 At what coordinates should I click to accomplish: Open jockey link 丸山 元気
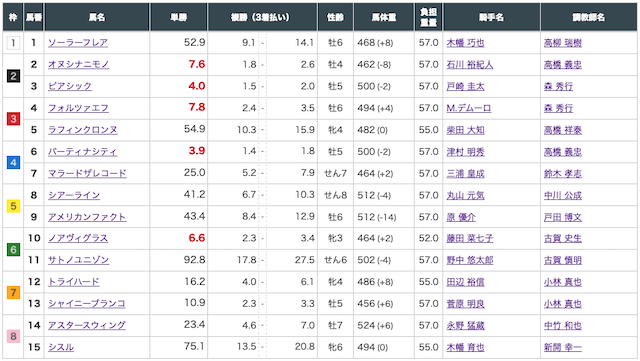pos(465,195)
